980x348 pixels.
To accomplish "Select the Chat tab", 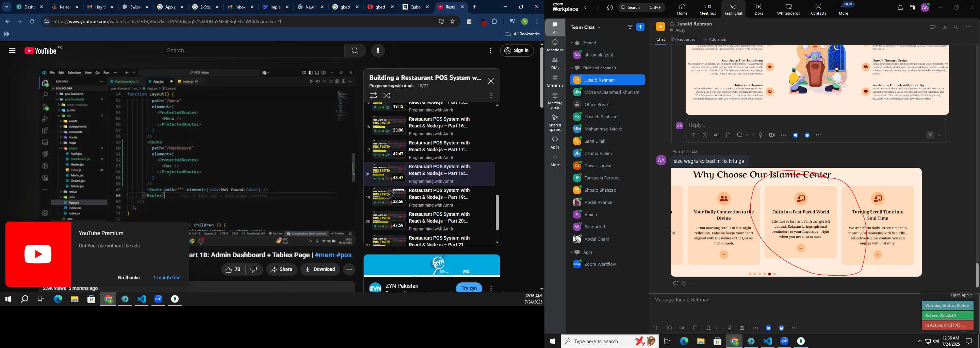I will [x=660, y=39].
